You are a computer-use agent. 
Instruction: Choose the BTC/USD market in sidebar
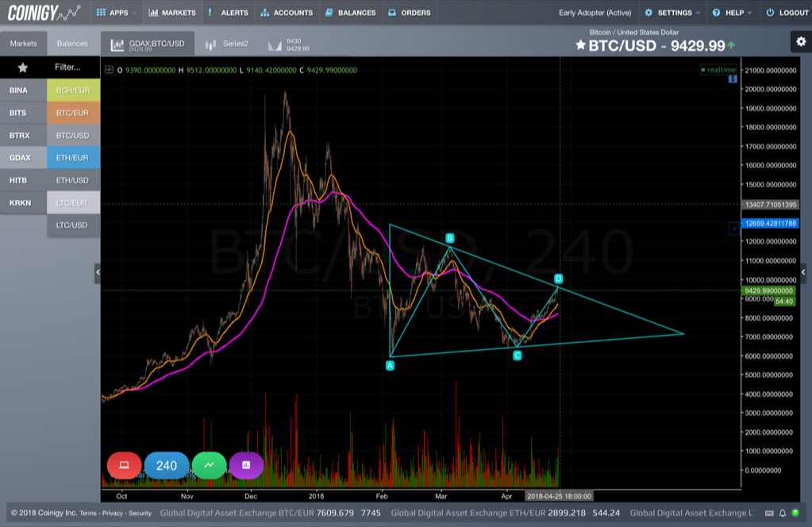click(73, 135)
